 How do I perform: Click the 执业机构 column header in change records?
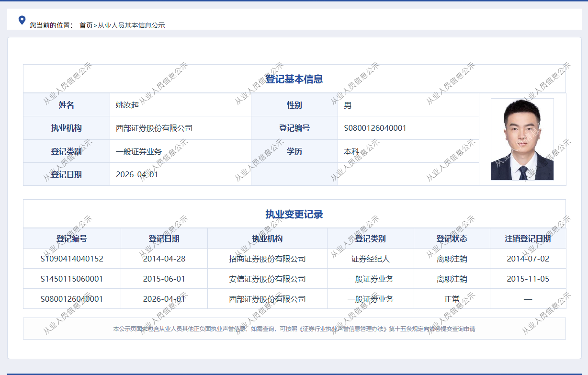[267, 239]
